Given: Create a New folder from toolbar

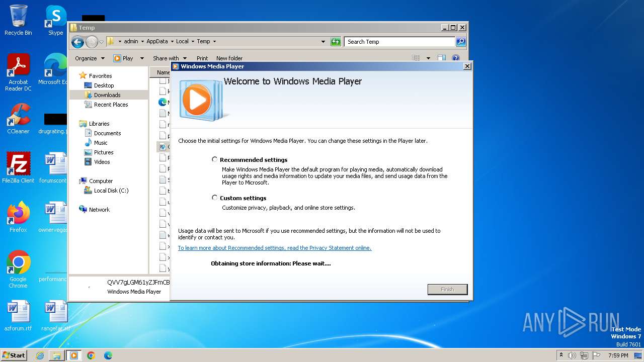Looking at the screenshot, I should click(229, 58).
